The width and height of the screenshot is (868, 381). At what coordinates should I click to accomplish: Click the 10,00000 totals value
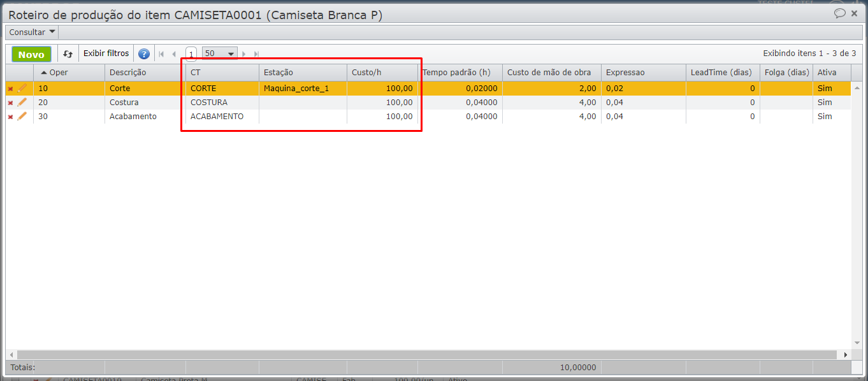pos(578,368)
